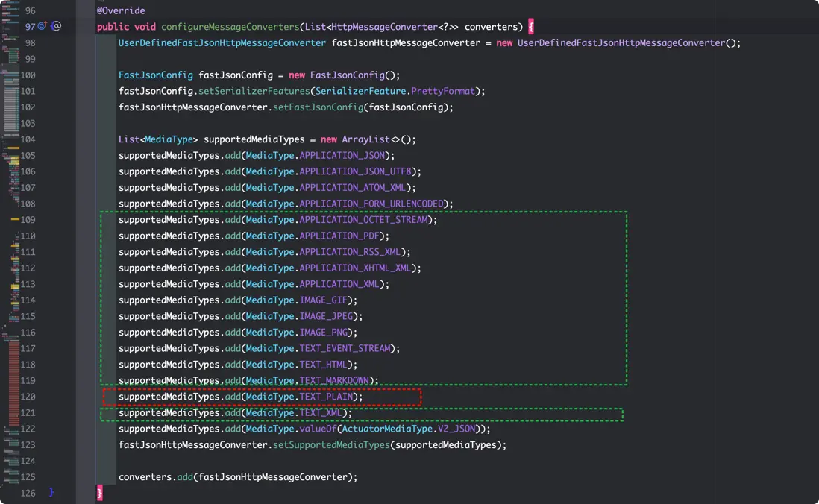Screen dimensions: 819x504
Task: Click 'setFastJsonConfig' method call on line 102
Action: coord(318,107)
